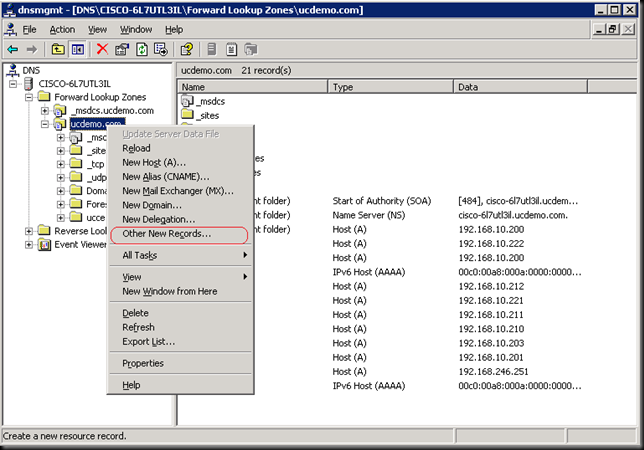The image size is (644, 450).
Task: Click the Help question mark toolbar icon
Action: [186, 49]
